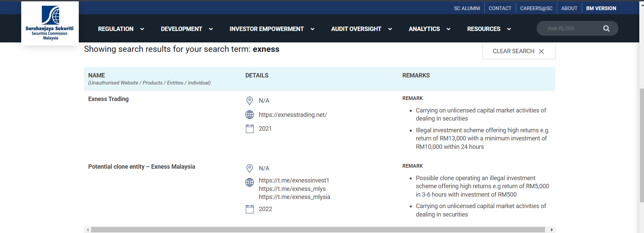This screenshot has height=233, width=644.
Task: Click the calendar icon next to 2021
Action: 249,129
